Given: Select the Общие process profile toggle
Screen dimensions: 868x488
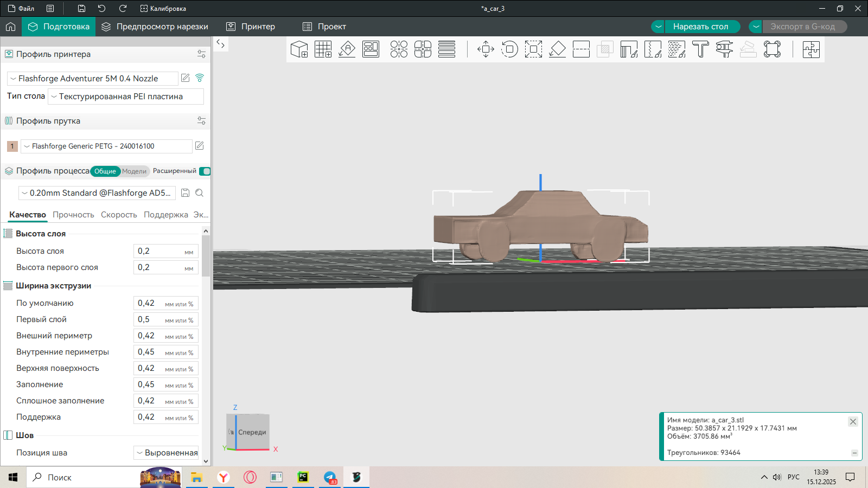Looking at the screenshot, I should point(105,171).
